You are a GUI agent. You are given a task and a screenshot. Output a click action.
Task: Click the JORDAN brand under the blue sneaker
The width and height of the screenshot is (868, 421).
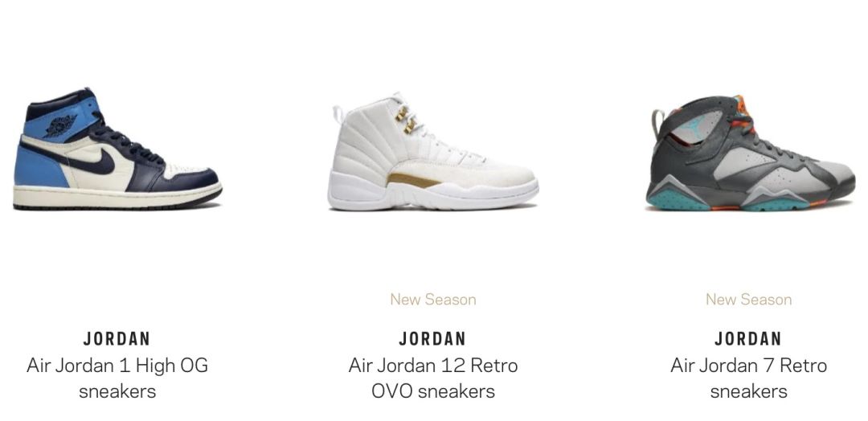117,338
